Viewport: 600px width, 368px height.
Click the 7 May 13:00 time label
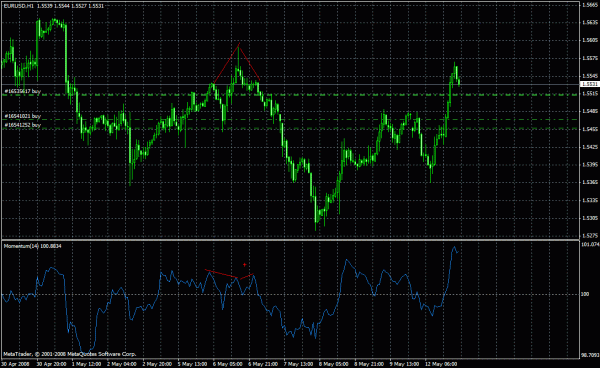coord(298,364)
